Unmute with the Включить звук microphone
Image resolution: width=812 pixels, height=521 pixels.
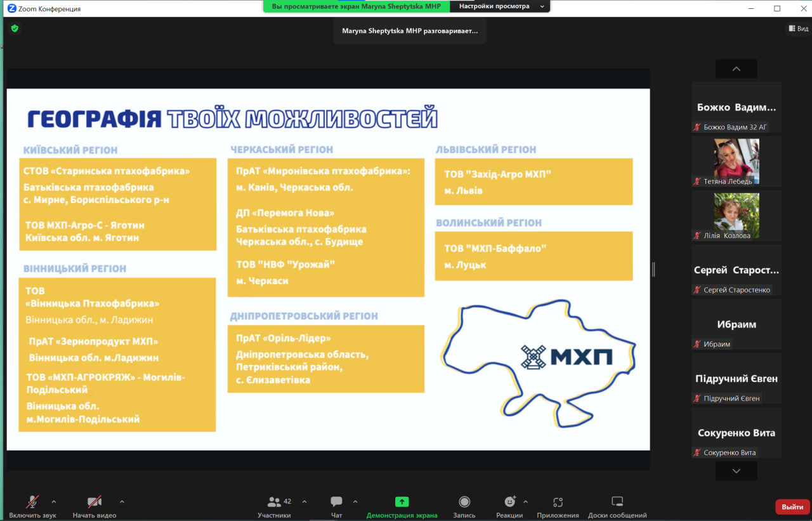(32, 506)
